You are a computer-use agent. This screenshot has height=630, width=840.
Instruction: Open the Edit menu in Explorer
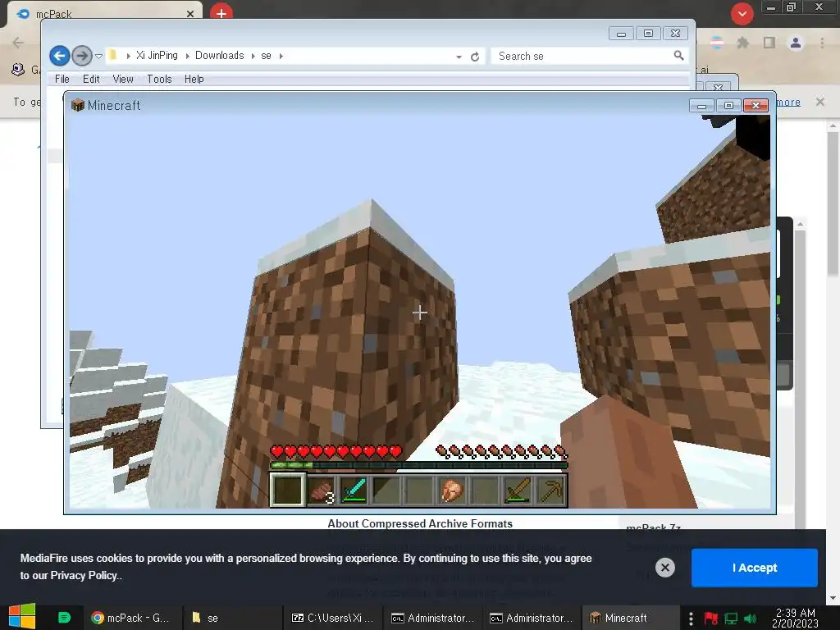tap(91, 80)
